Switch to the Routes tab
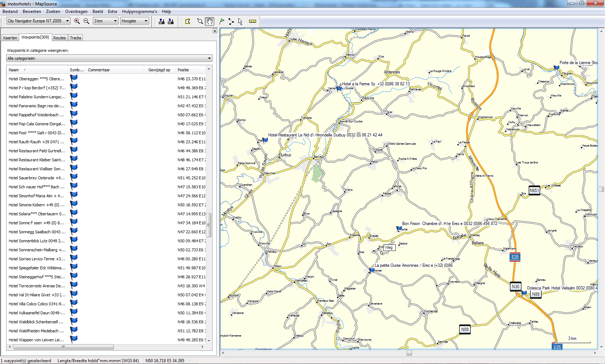The height and width of the screenshot is (364, 605). click(59, 38)
